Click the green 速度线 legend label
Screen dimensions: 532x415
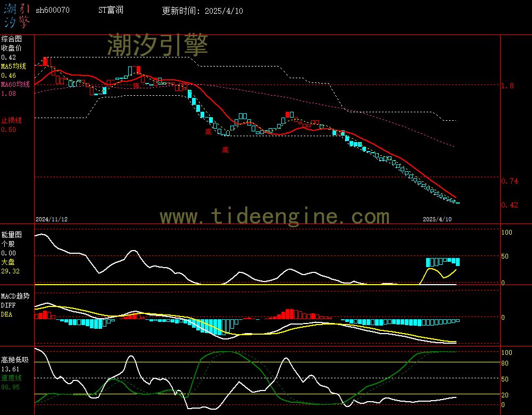pyautogui.click(x=11, y=378)
